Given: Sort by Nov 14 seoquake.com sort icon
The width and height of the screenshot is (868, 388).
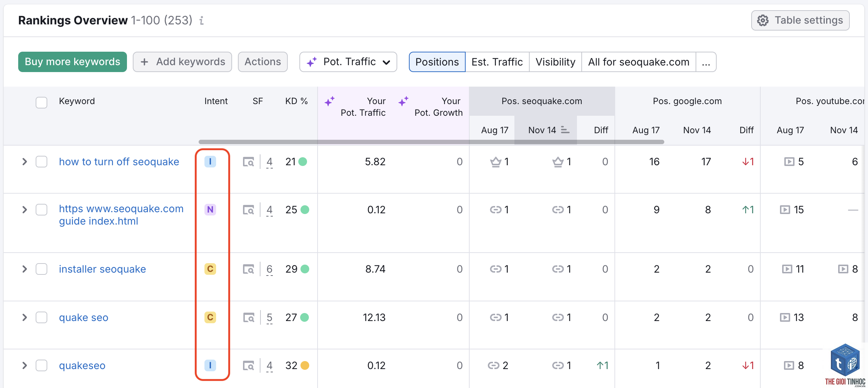Looking at the screenshot, I should click(565, 130).
